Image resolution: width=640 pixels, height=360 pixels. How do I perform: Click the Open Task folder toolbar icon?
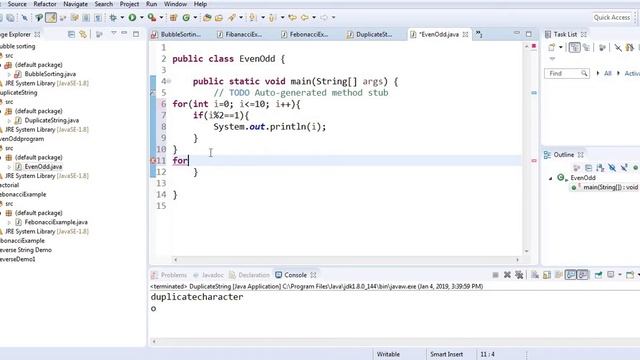(219, 18)
